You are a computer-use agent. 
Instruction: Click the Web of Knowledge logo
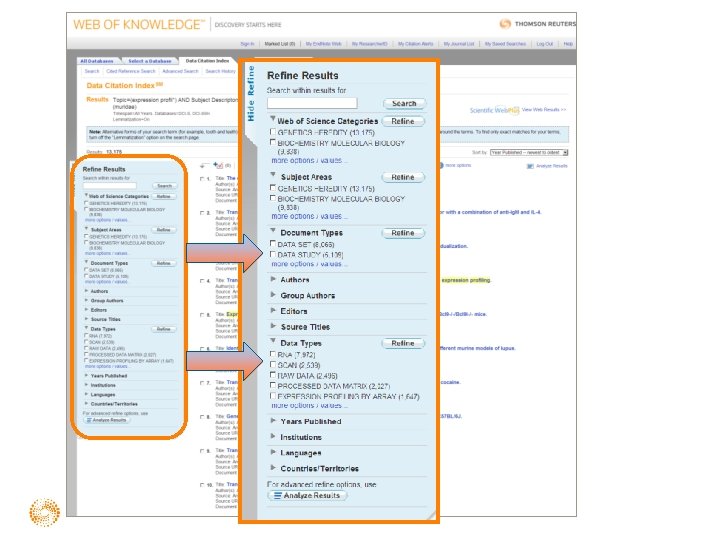(139, 24)
